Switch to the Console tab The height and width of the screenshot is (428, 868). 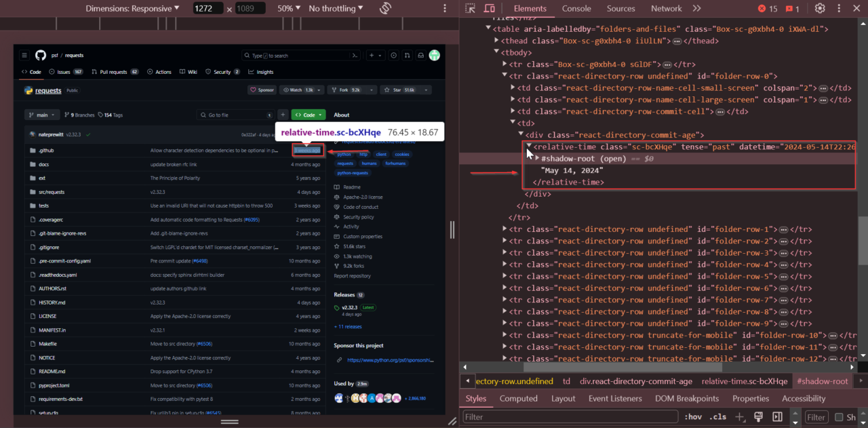point(576,8)
